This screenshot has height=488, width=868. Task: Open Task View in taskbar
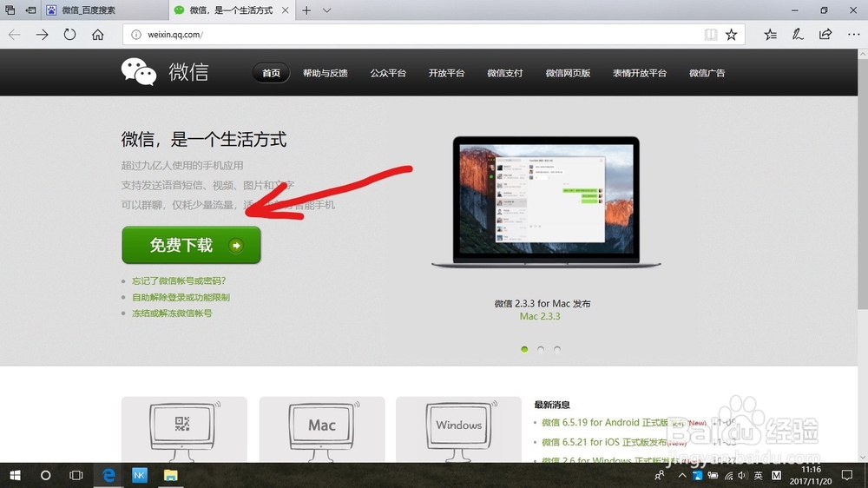[76, 475]
